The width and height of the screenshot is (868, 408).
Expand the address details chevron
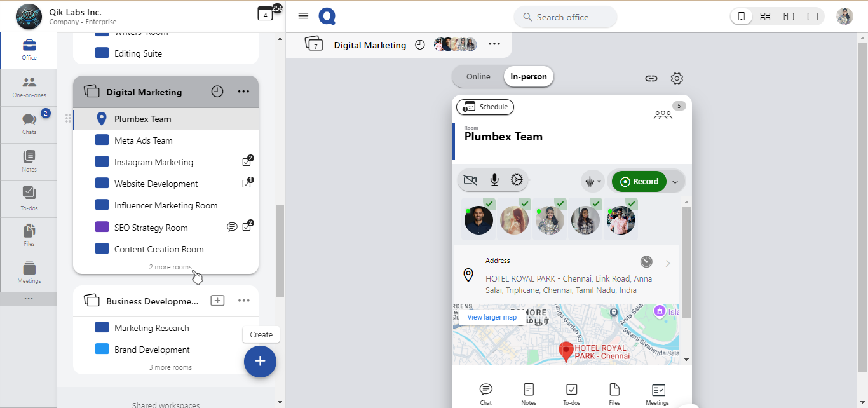(668, 263)
